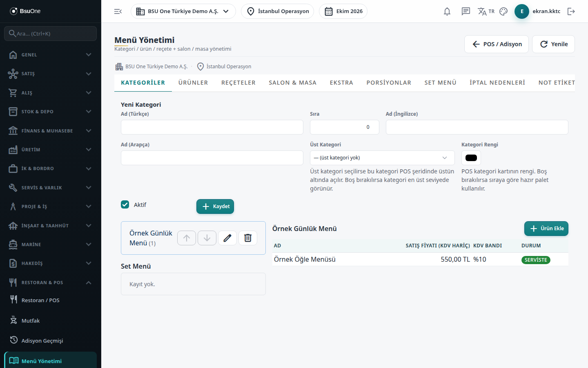
Task: Expand the GENEL sidebar section
Action: tap(51, 55)
